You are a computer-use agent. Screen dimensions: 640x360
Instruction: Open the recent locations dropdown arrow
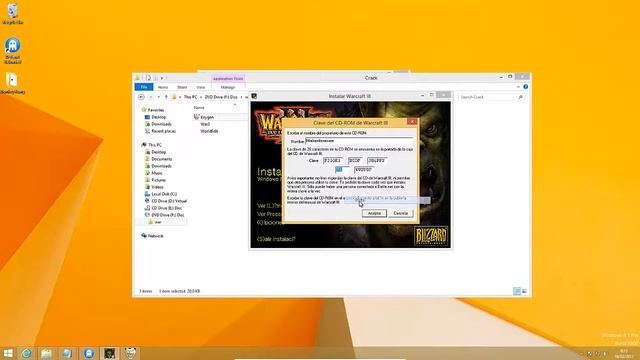pyautogui.click(x=159, y=97)
